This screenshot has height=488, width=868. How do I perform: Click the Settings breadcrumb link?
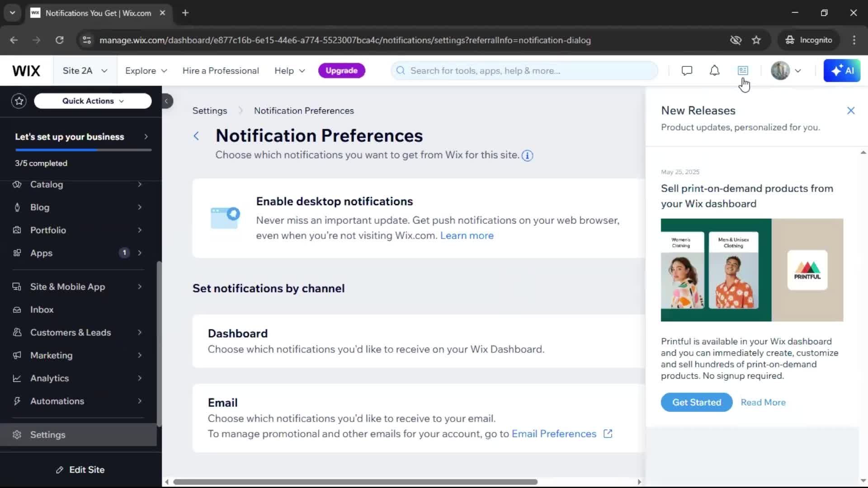210,111
